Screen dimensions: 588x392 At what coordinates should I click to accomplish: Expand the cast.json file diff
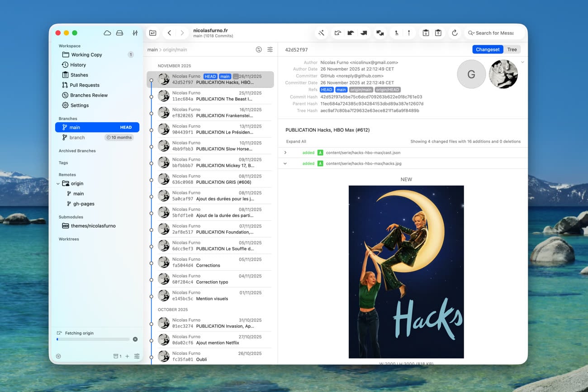coord(285,153)
